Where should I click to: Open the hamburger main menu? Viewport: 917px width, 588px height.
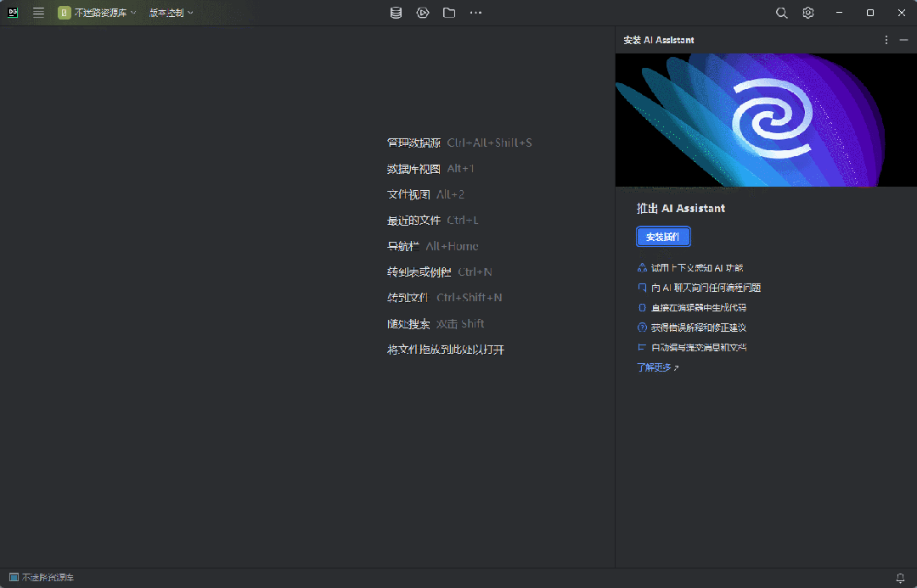point(38,13)
